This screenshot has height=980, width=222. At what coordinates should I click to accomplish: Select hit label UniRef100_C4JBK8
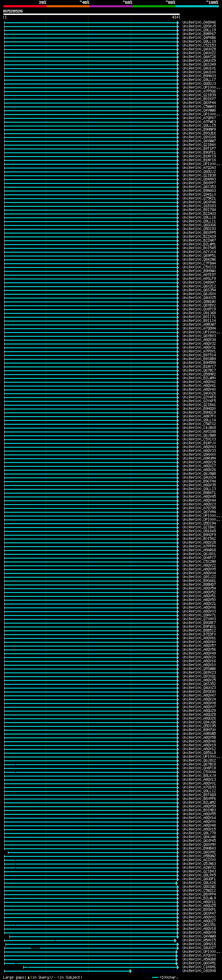199,428
